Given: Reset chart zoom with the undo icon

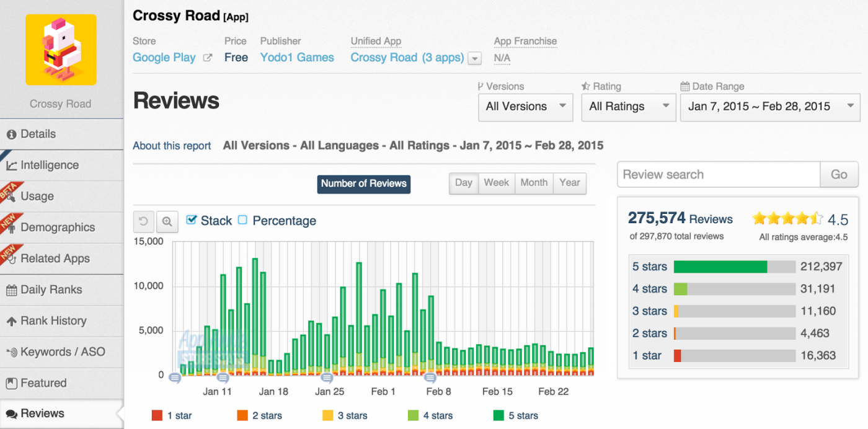Looking at the screenshot, I should point(143,221).
